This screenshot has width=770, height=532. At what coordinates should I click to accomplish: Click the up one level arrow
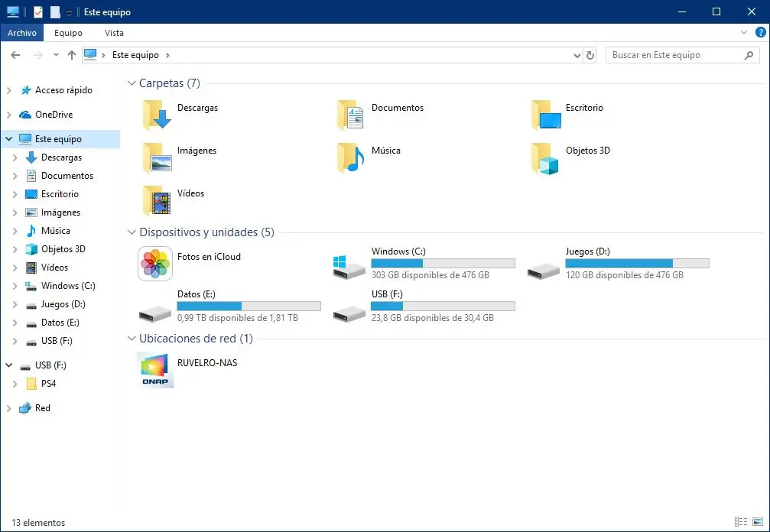[x=72, y=55]
